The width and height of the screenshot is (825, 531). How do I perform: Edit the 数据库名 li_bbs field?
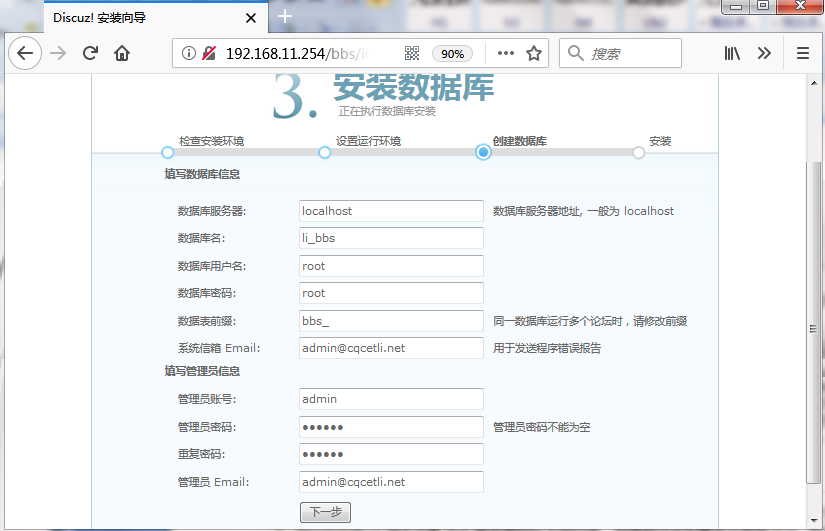pyautogui.click(x=391, y=238)
